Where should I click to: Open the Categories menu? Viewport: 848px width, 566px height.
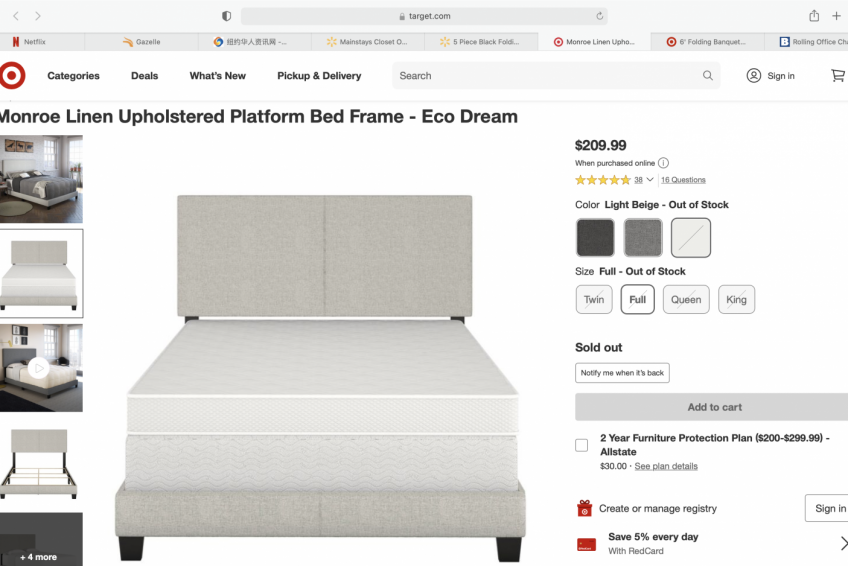73,76
